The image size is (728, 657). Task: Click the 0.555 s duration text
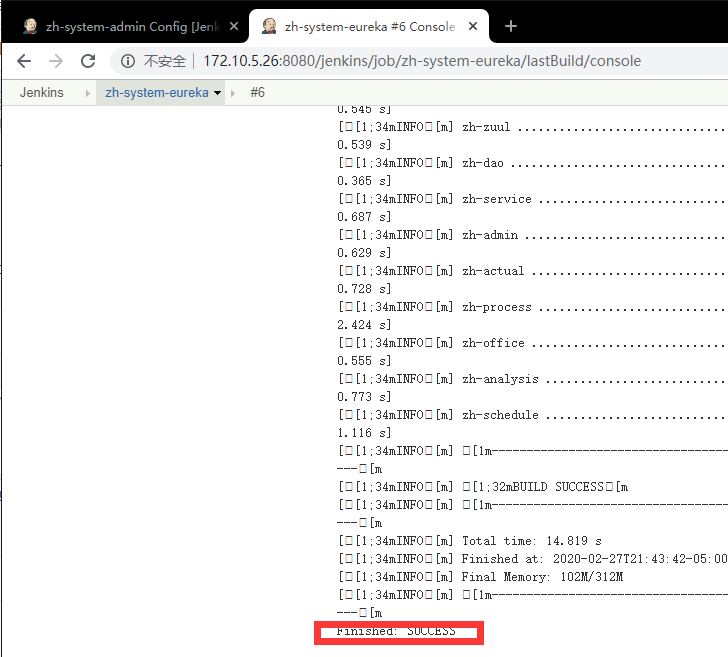coord(364,361)
